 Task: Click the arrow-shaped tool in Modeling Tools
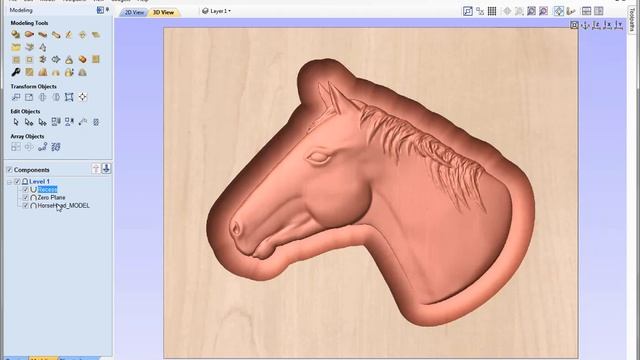(x=56, y=60)
